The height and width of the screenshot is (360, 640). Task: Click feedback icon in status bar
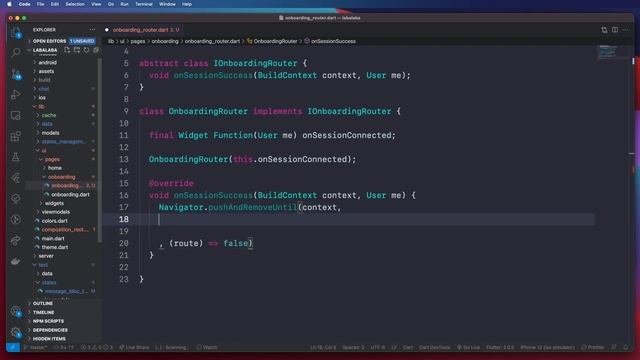pyautogui.click(x=614, y=347)
